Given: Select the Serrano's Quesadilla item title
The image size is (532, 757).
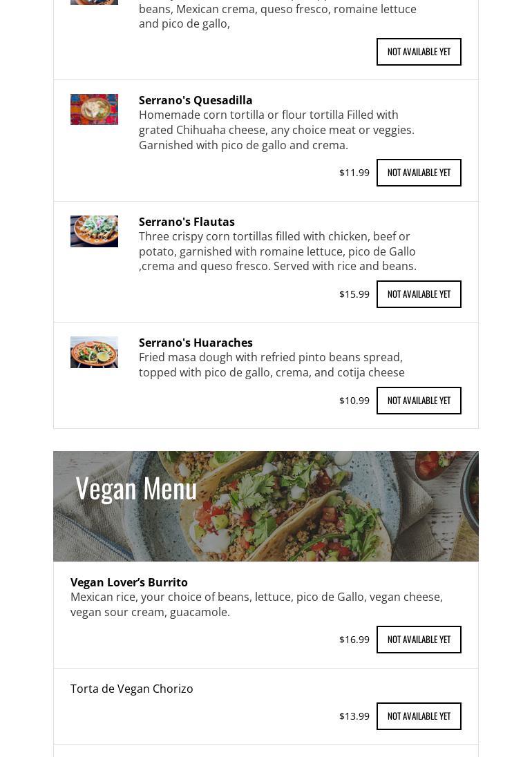Looking at the screenshot, I should pyautogui.click(x=196, y=100).
